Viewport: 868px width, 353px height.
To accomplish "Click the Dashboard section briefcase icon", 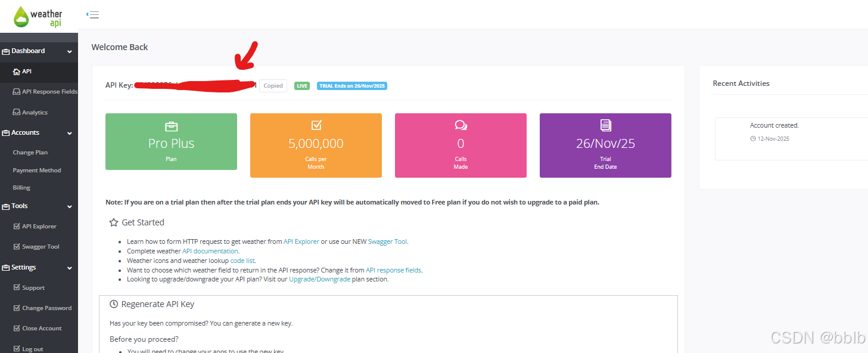I will tap(6, 51).
